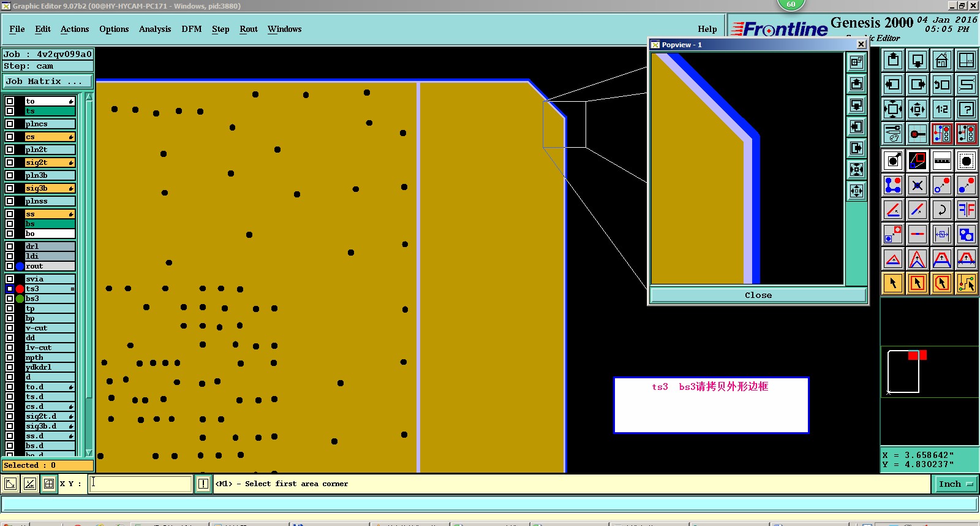The height and width of the screenshot is (526, 980).
Task: Open the Rout menu
Action: coord(249,29)
